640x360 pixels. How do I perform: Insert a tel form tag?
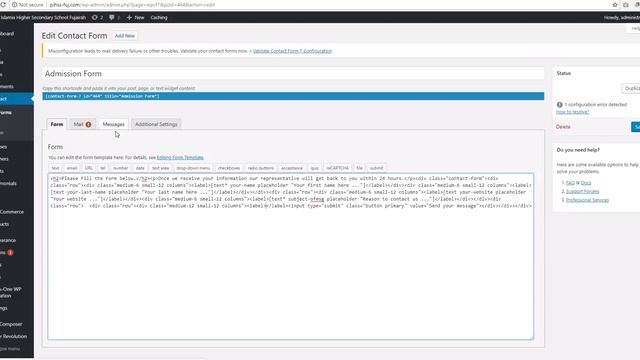point(103,168)
